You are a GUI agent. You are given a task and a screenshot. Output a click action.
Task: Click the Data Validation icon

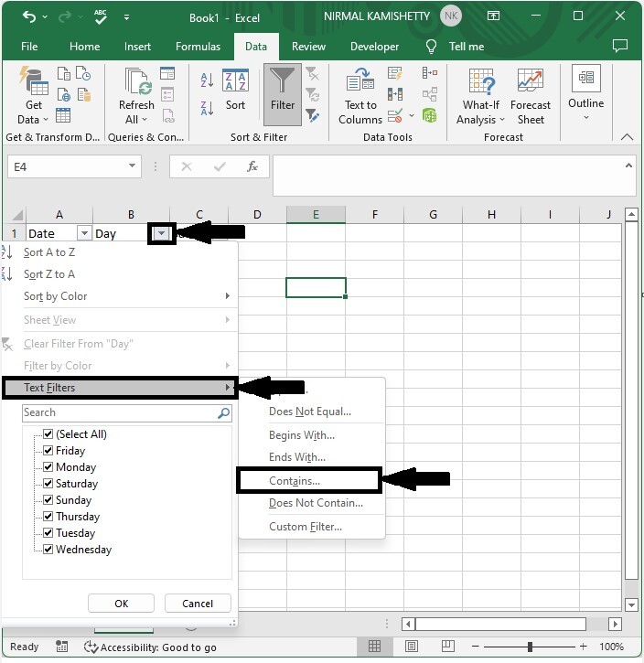395,115
